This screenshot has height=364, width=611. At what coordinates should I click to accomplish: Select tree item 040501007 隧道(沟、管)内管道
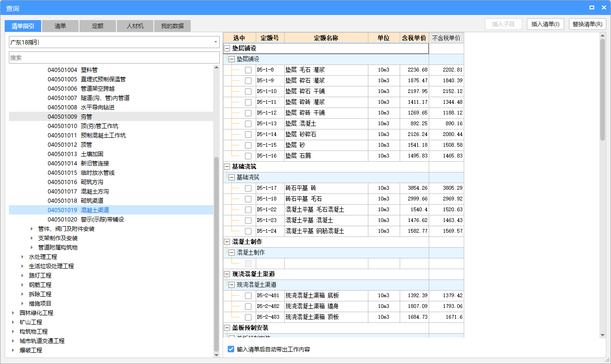pos(88,98)
